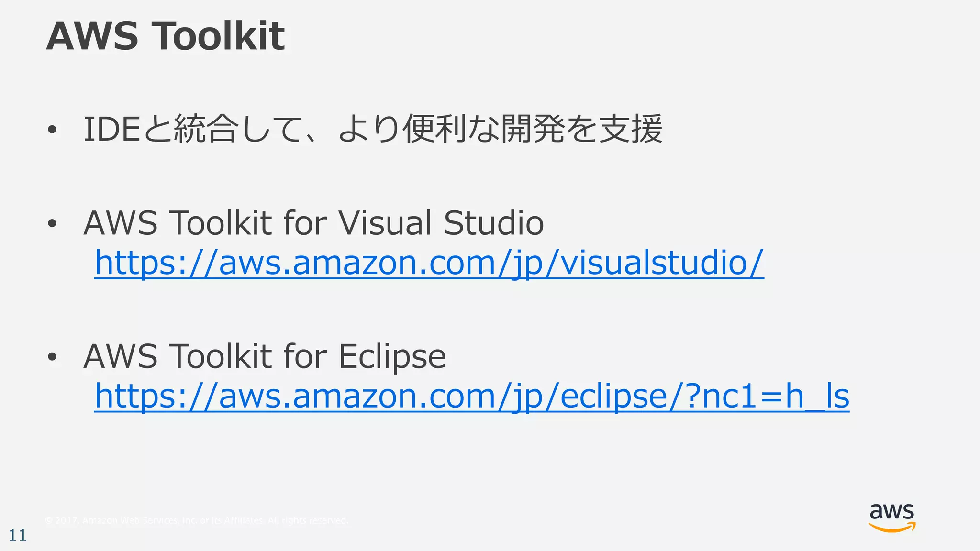Click the word "Studio" in second bullet
This screenshot has height=551, width=980.
point(493,223)
